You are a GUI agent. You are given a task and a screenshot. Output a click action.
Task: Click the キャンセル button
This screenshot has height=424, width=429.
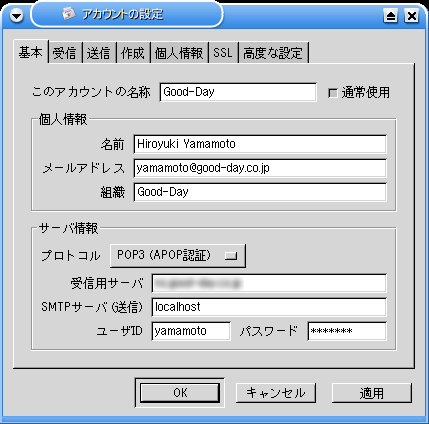[x=276, y=393]
